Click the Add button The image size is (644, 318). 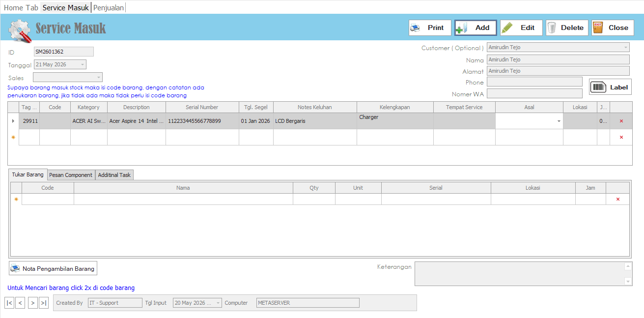coord(476,28)
